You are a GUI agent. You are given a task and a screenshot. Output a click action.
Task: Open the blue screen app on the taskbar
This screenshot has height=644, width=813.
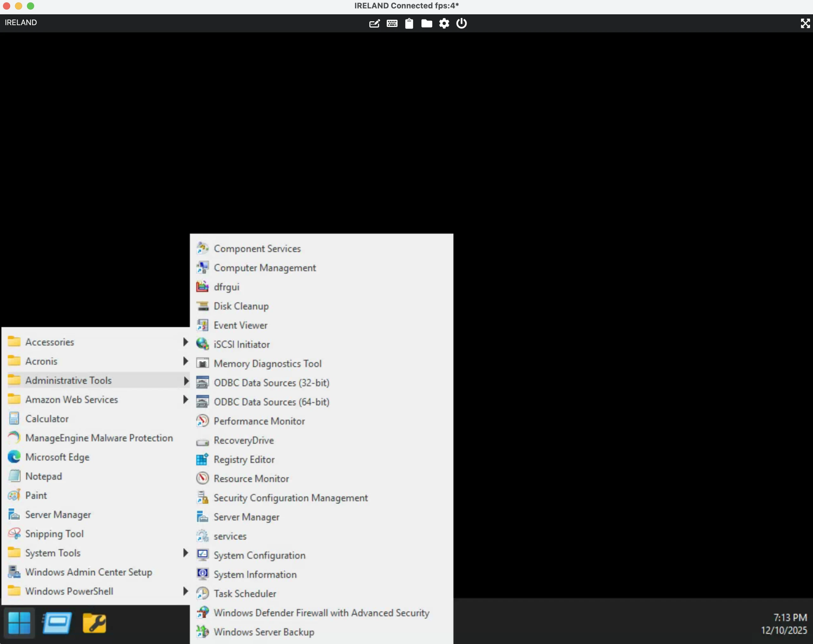(x=57, y=623)
